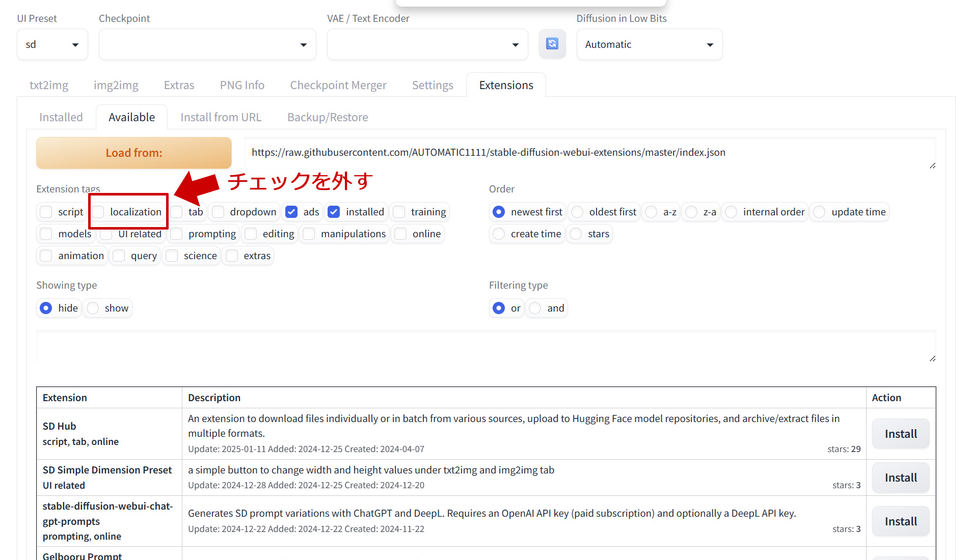Expand the Checkpoint dropdown
The width and height of the screenshot is (971, 560).
pos(207,45)
